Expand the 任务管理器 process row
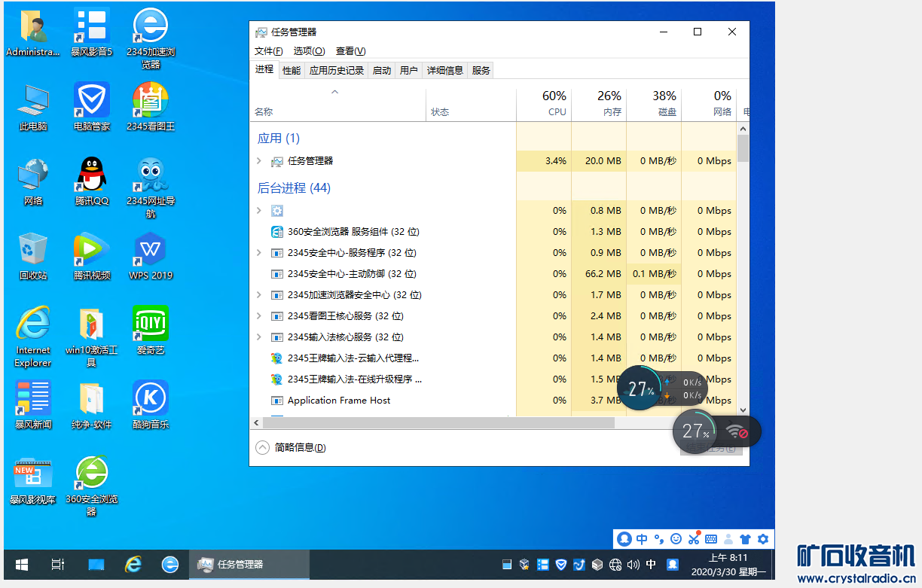This screenshot has height=588, width=922. click(259, 161)
